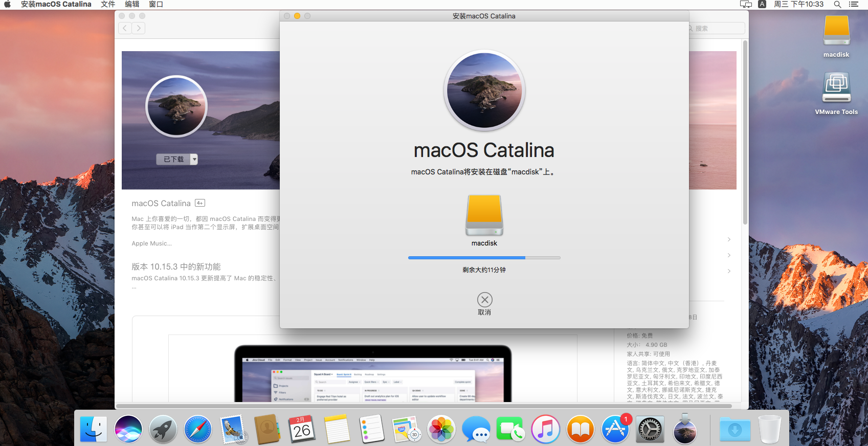Open iTunes from the Dock
The image size is (868, 446).
(x=546, y=429)
